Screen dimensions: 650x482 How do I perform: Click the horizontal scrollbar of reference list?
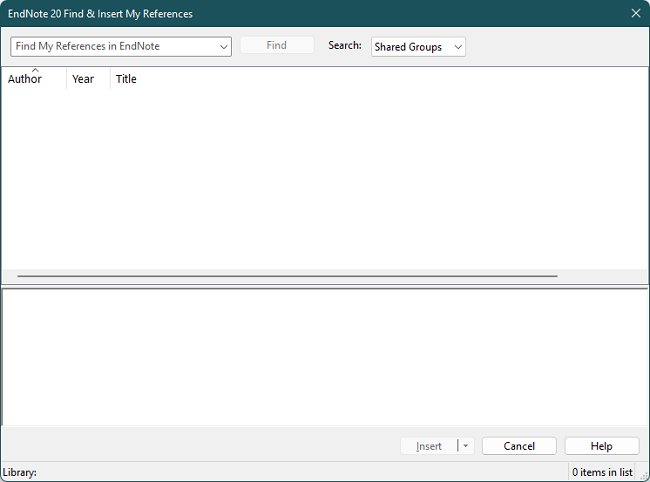pyautogui.click(x=287, y=276)
